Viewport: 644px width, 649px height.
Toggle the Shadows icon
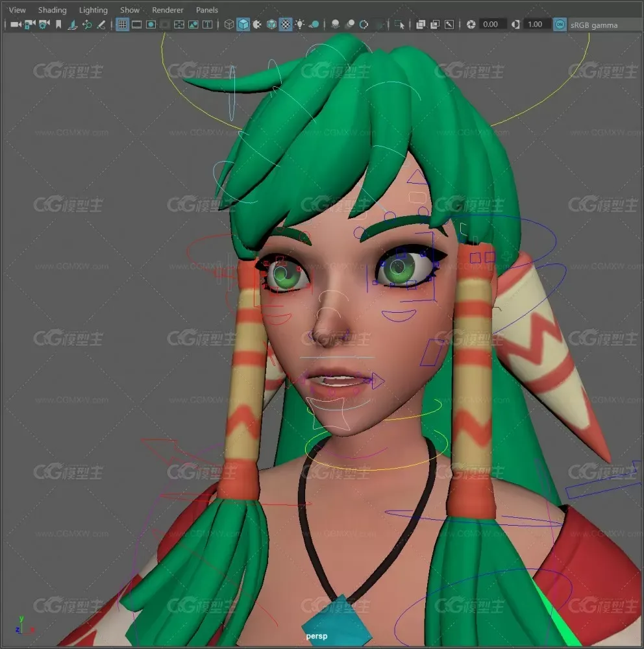pyautogui.click(x=314, y=25)
